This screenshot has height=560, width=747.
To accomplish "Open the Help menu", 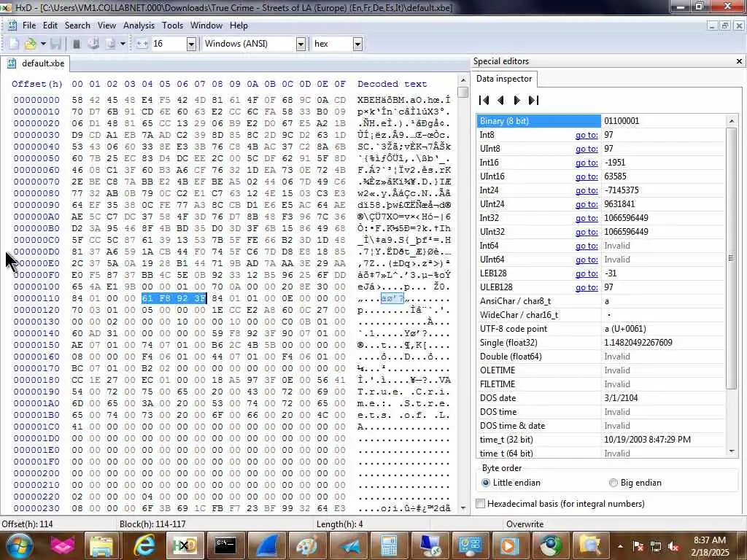I will 239,26.
